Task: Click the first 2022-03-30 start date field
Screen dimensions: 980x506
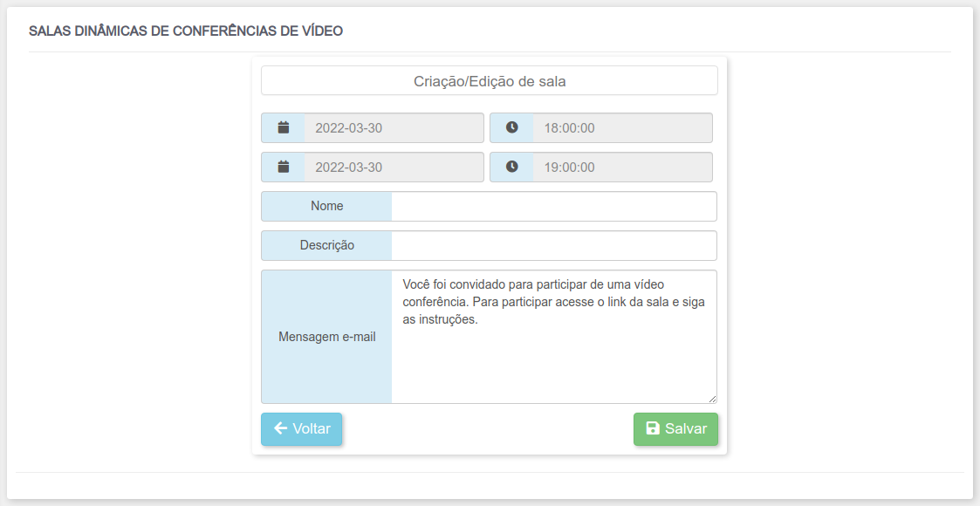Action: [394, 128]
